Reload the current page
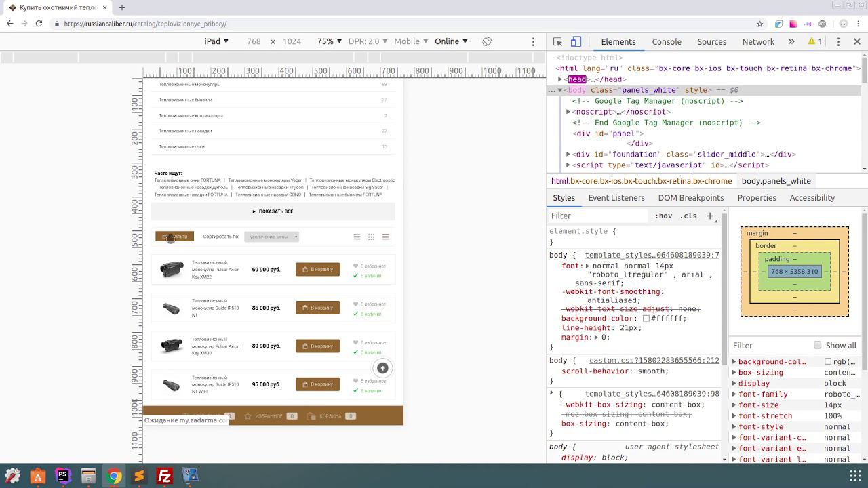This screenshot has height=488, width=868. (39, 24)
